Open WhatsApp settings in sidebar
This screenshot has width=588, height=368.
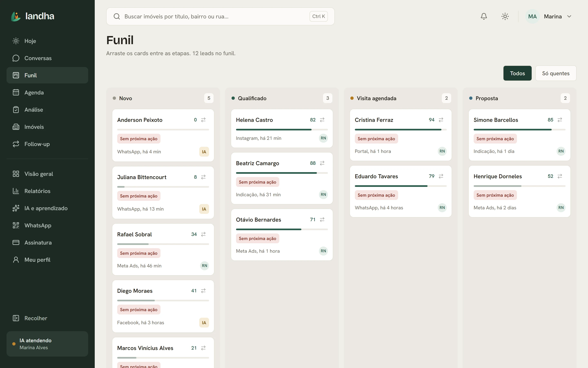point(47,225)
